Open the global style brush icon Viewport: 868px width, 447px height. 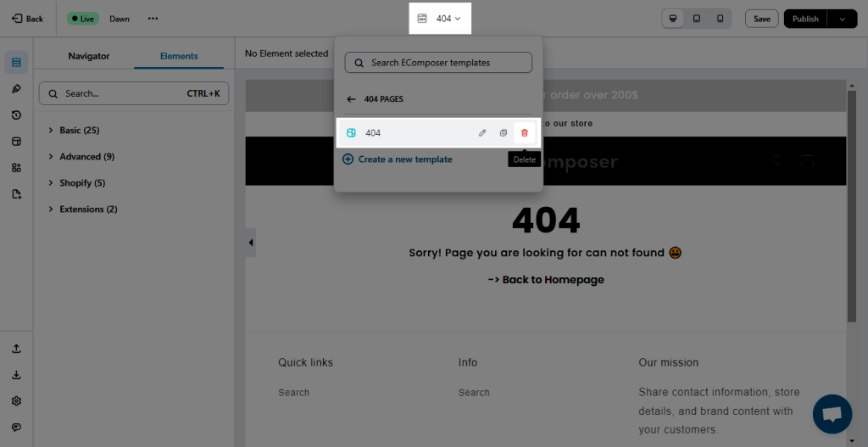(17, 88)
